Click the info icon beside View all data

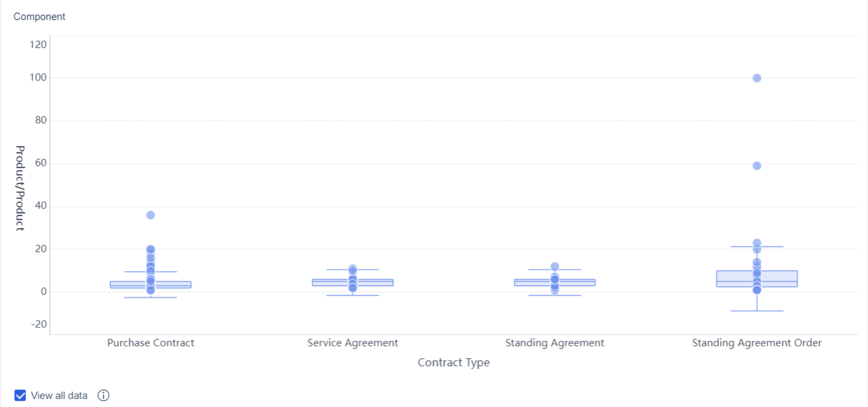104,396
